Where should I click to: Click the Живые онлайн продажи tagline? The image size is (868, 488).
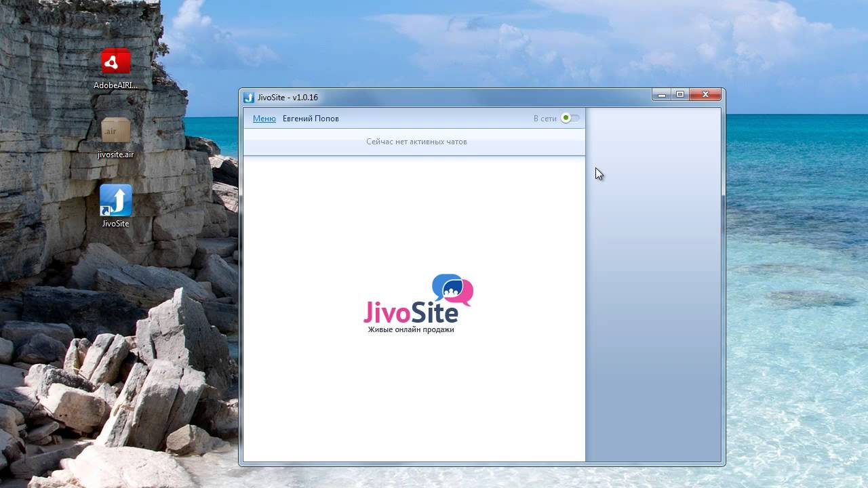411,329
